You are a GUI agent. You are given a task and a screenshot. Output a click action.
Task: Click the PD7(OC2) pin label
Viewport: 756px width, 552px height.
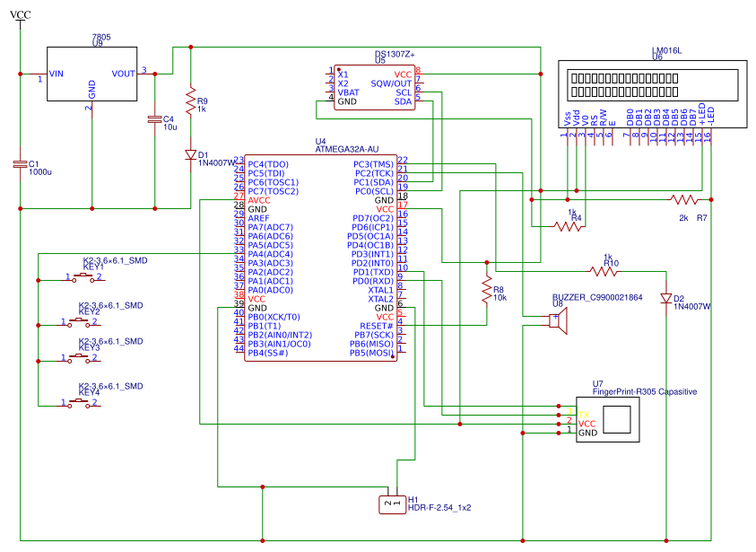click(x=373, y=218)
